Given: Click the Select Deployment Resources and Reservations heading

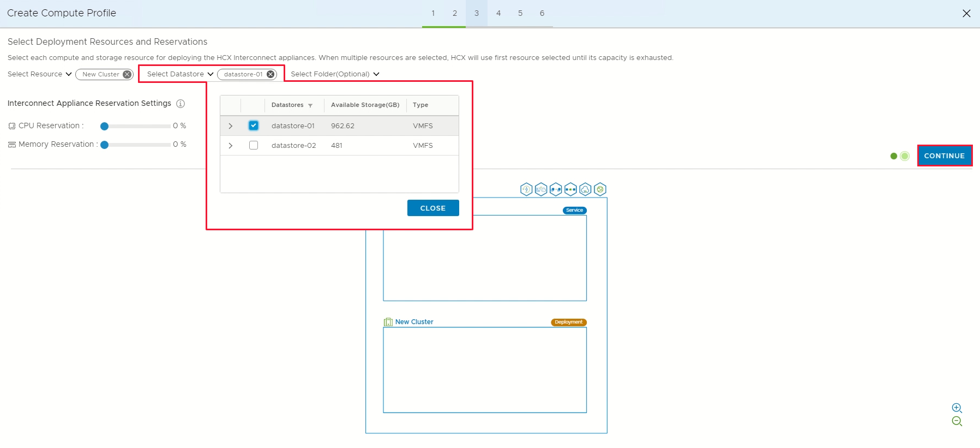Looking at the screenshot, I should [x=107, y=42].
